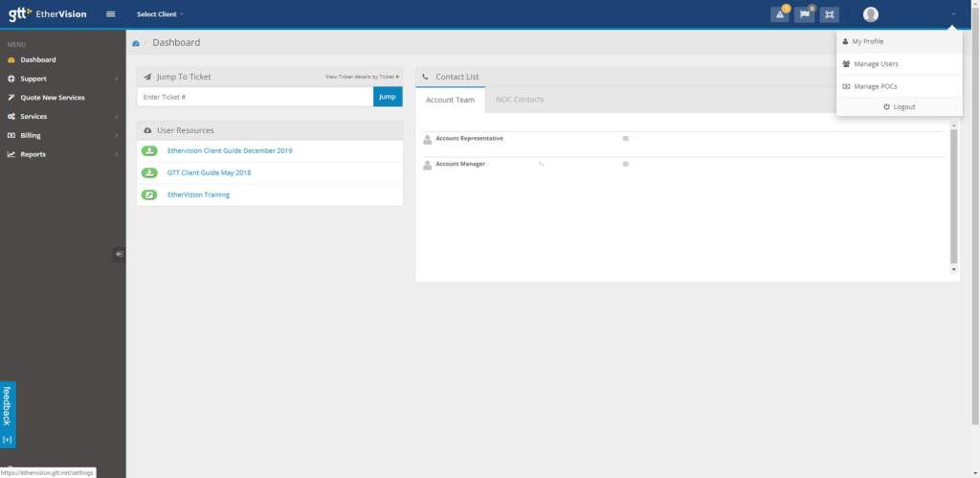Click the Reports chart icon
Screen dimensions: 980x478
11,154
